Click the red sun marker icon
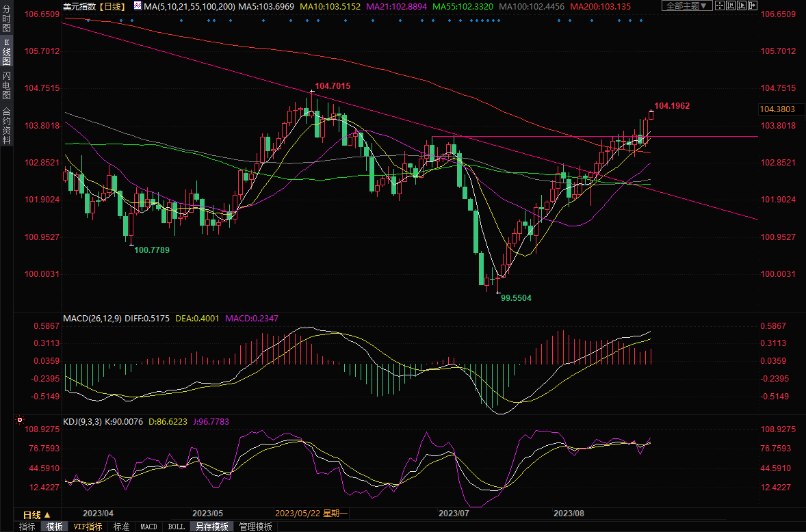 (19, 420)
